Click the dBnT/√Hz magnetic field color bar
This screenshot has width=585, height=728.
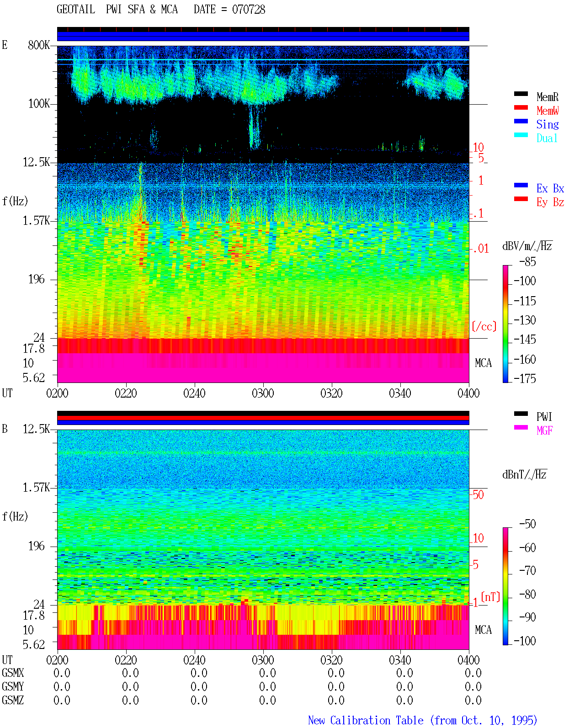point(505,586)
